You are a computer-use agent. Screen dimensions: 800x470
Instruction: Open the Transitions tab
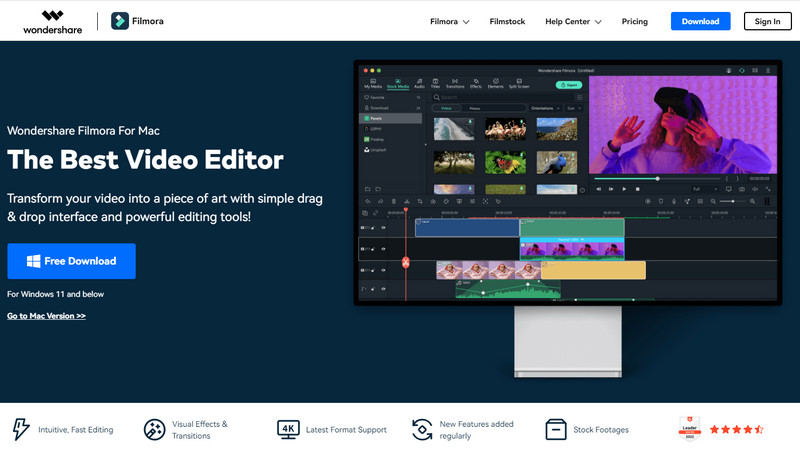coord(455,84)
